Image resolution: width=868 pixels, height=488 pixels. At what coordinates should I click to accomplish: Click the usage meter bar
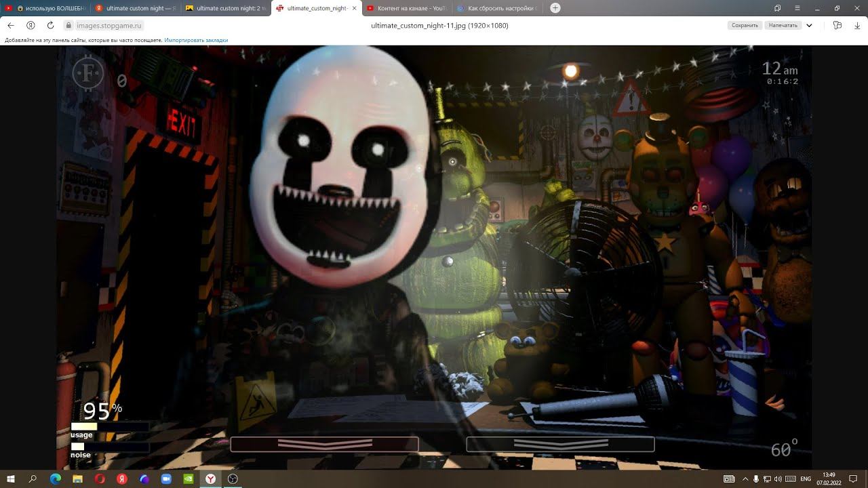pyautogui.click(x=110, y=426)
